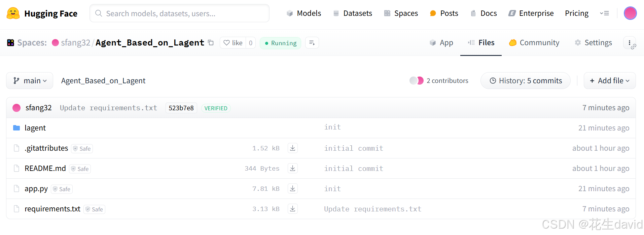Click the Agent_Based_on_Lagent breadcrumb path
The image size is (644, 235).
[103, 81]
